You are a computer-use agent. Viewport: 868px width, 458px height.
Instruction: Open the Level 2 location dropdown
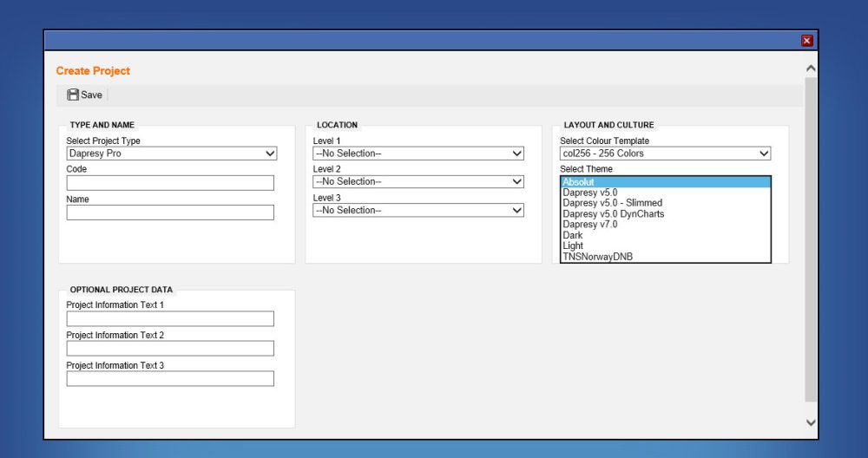coord(418,181)
